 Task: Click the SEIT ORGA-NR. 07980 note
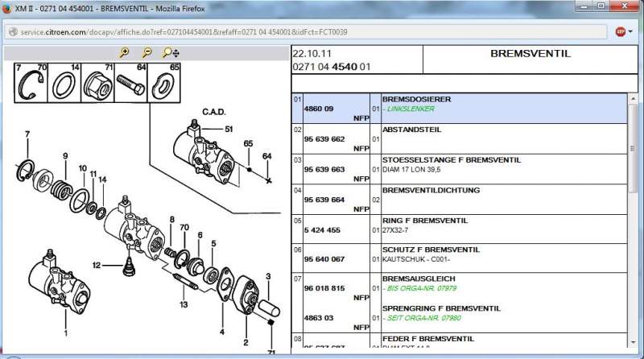(422, 318)
